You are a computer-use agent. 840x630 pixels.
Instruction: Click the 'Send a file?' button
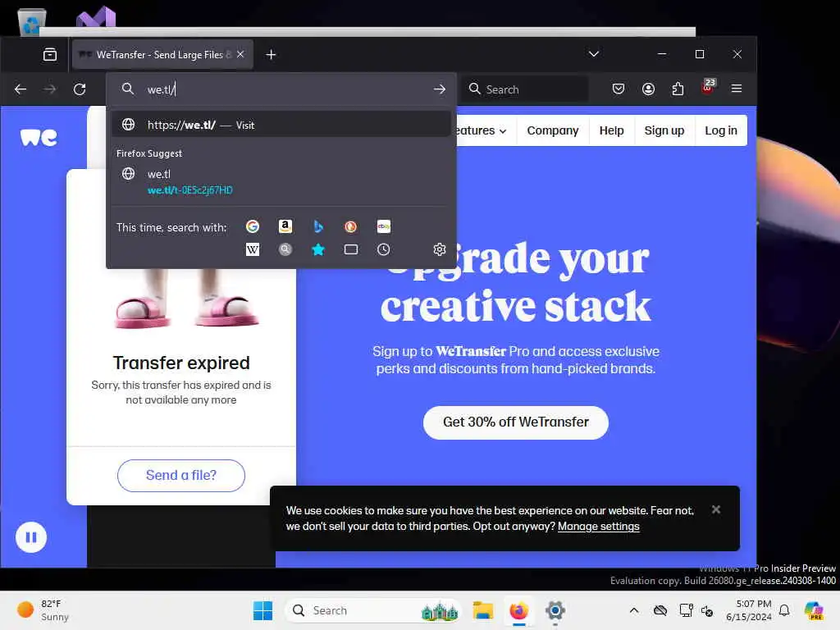coord(181,476)
